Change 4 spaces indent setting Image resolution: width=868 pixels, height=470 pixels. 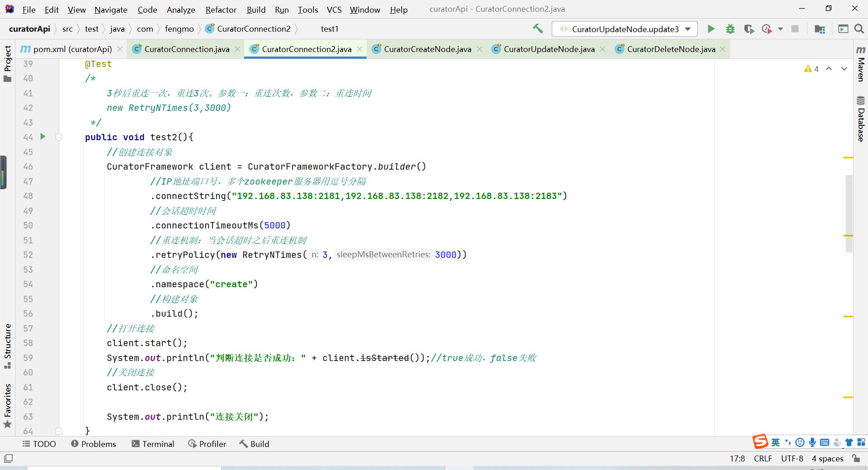pos(827,458)
